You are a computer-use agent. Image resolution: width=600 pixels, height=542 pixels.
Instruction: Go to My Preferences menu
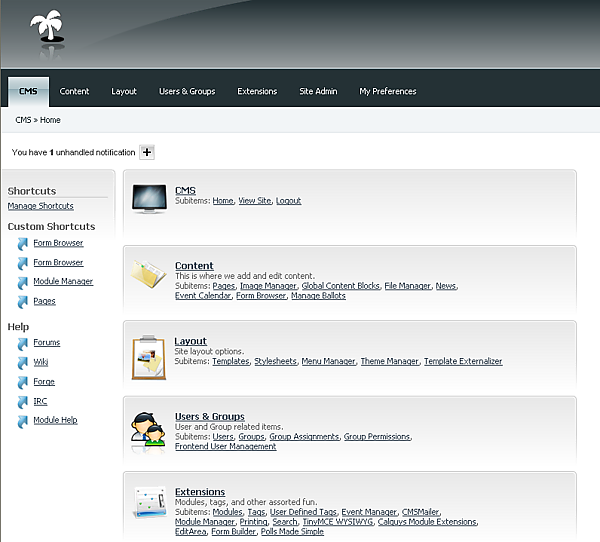click(x=388, y=91)
